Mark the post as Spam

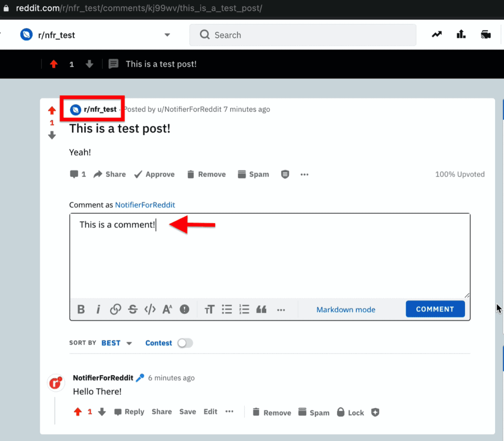(x=253, y=174)
